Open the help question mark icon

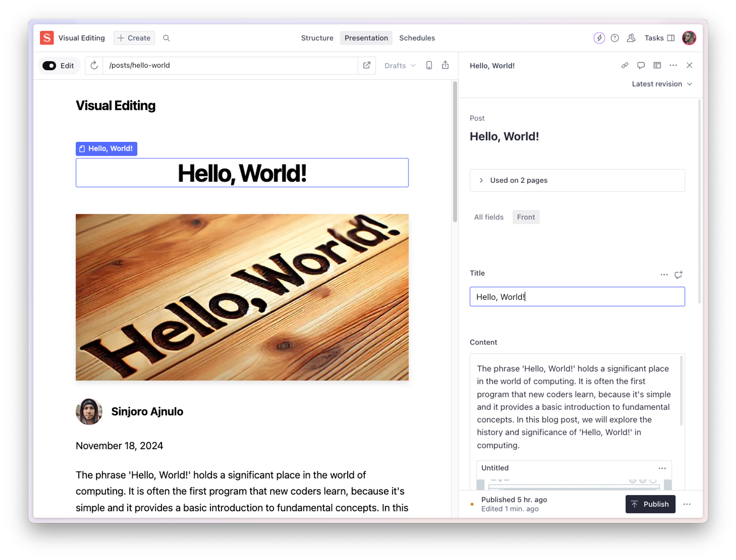click(x=615, y=38)
